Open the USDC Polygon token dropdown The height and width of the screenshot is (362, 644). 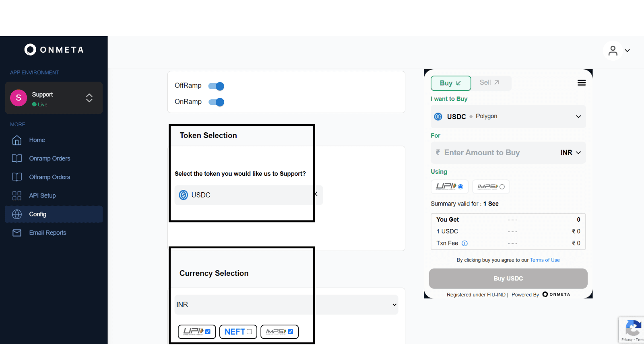508,117
